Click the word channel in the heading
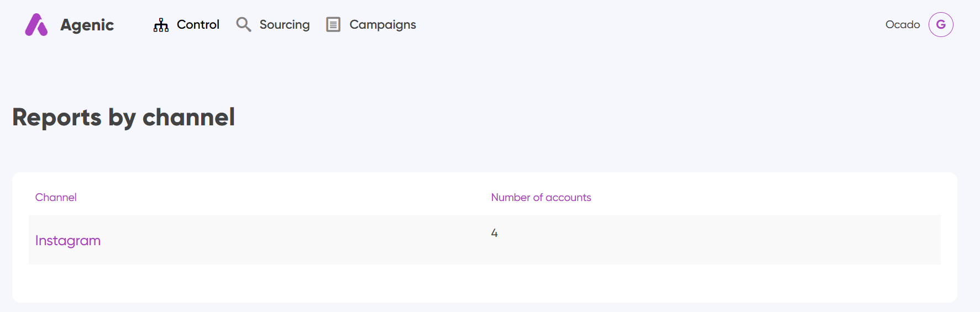Viewport: 980px width, 312px height. [x=188, y=117]
